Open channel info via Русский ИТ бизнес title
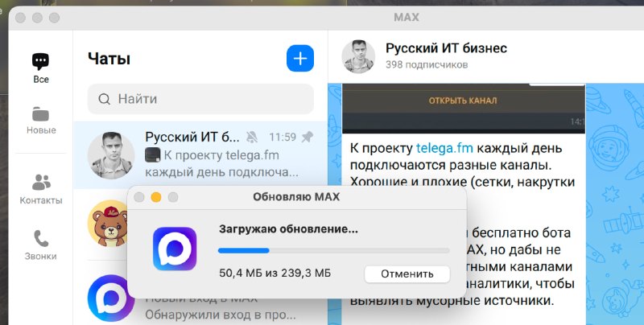The image size is (644, 325). point(448,47)
